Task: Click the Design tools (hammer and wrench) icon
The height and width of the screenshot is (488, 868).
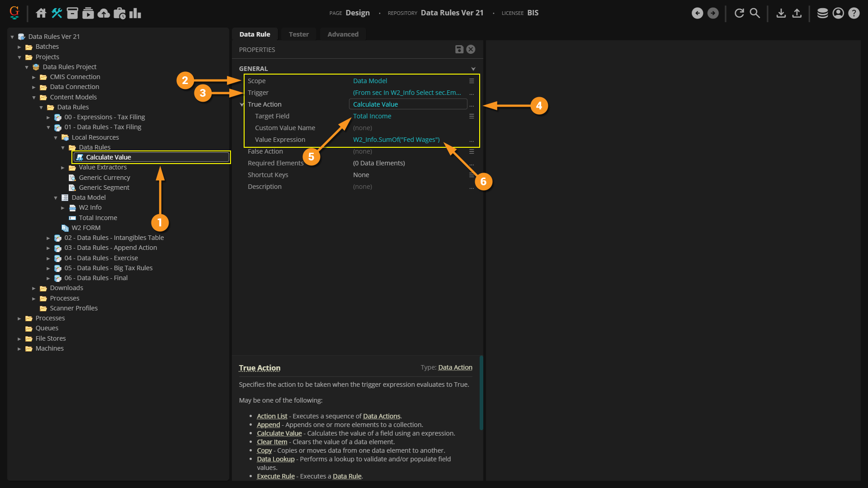Action: tap(57, 13)
